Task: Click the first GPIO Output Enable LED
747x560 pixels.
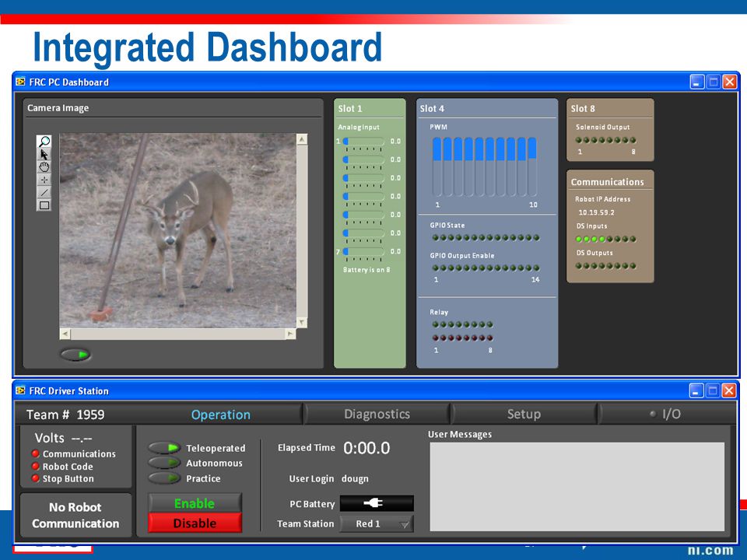Action: [436, 268]
